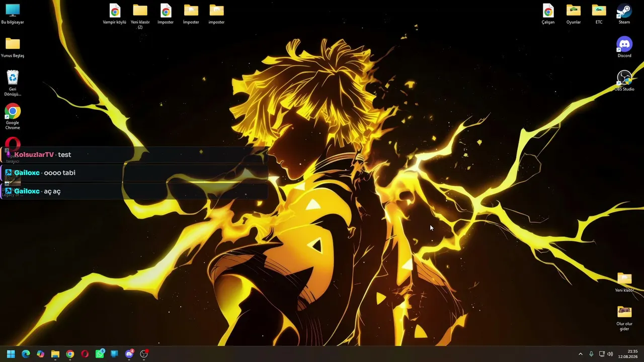644x362 pixels.
Task: Open the Windows Start menu
Action: coord(11,354)
